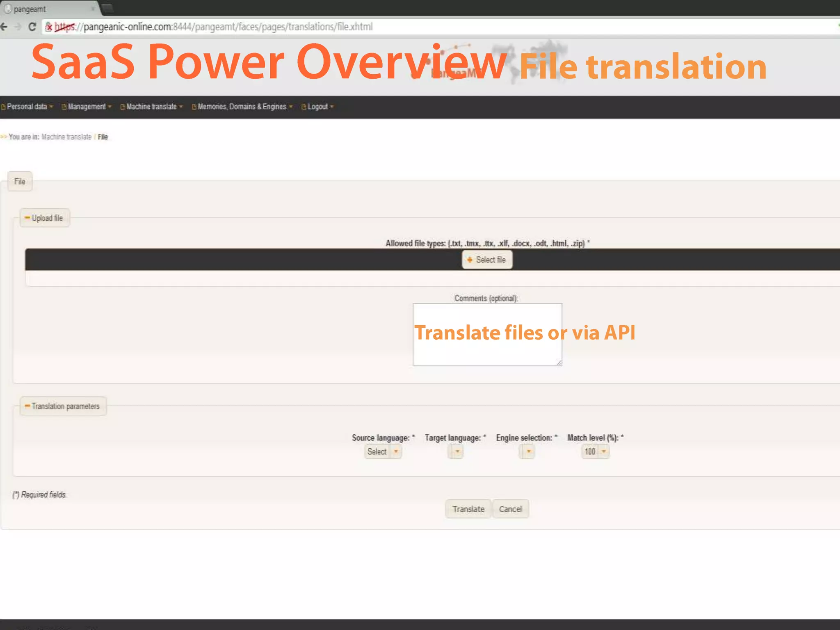Click the browser forward arrow
This screenshot has height=630, width=840.
click(18, 27)
